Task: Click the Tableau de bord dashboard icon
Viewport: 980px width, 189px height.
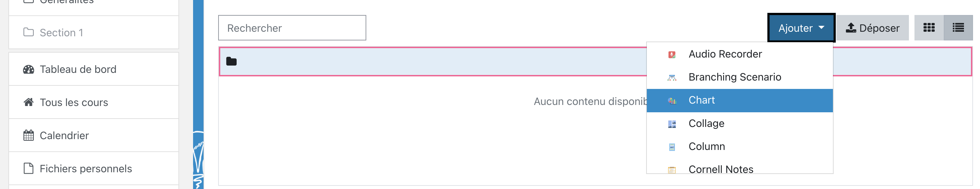Action: tap(29, 70)
